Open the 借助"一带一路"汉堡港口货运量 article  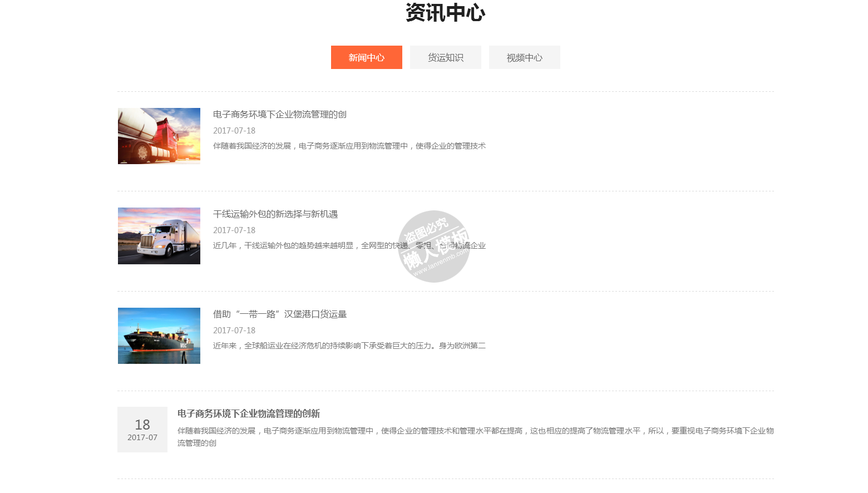pyautogui.click(x=279, y=314)
